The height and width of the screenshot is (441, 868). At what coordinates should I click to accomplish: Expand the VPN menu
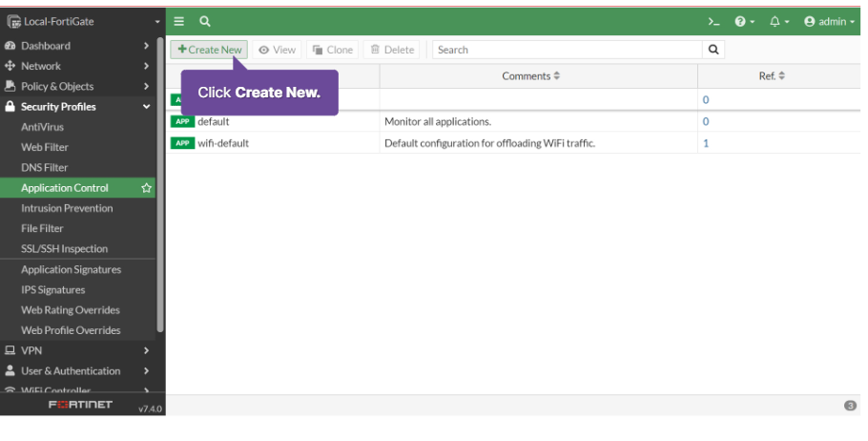click(77, 350)
